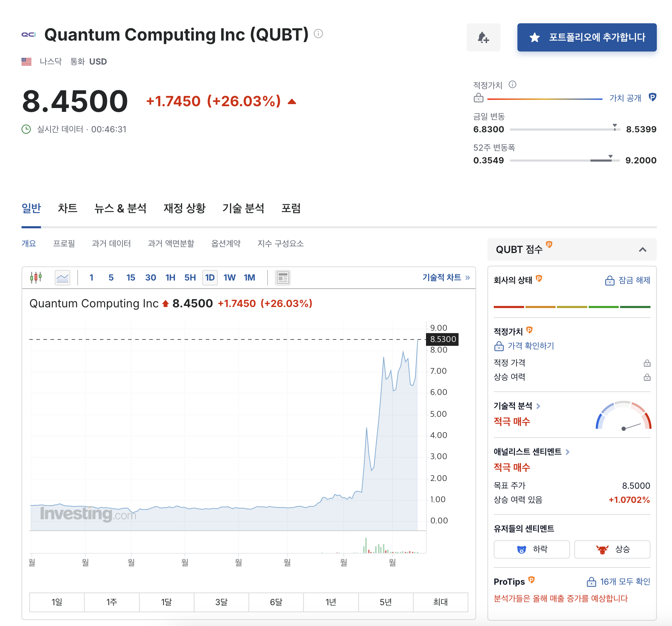This screenshot has width=672, height=626.
Task: Click the info icon beside QUBT title
Action: pos(318,34)
